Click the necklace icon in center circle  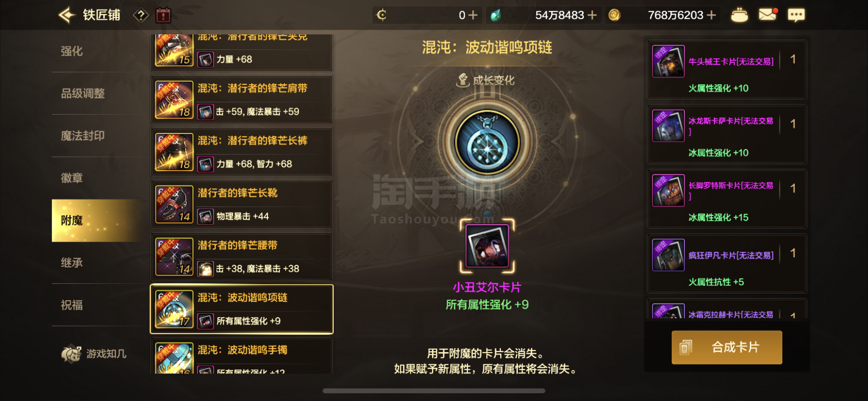tap(487, 143)
